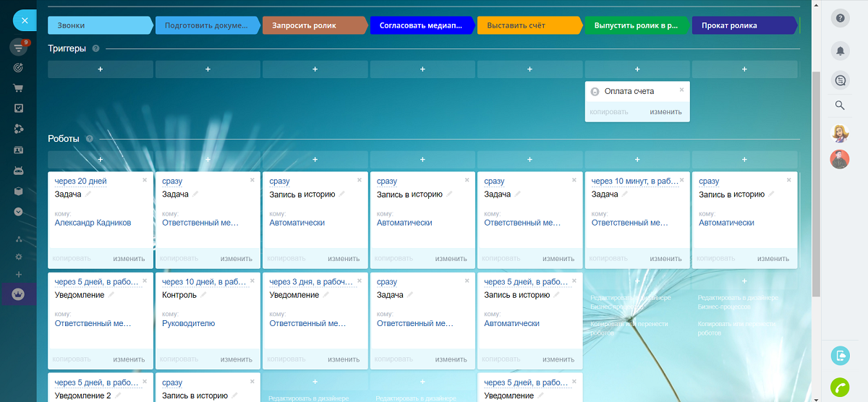Image resolution: width=868 pixels, height=402 pixels.
Task: Click the crown icon in left sidebar
Action: 19,294
